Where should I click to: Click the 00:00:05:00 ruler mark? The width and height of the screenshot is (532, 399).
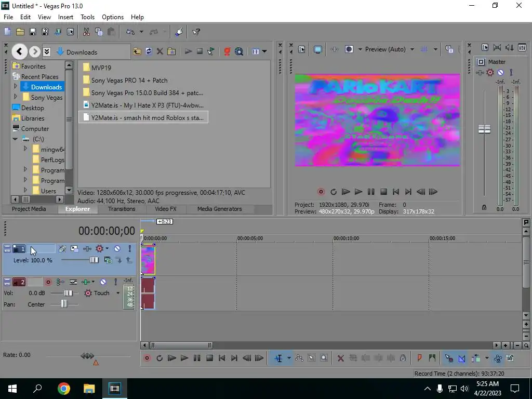click(250, 238)
